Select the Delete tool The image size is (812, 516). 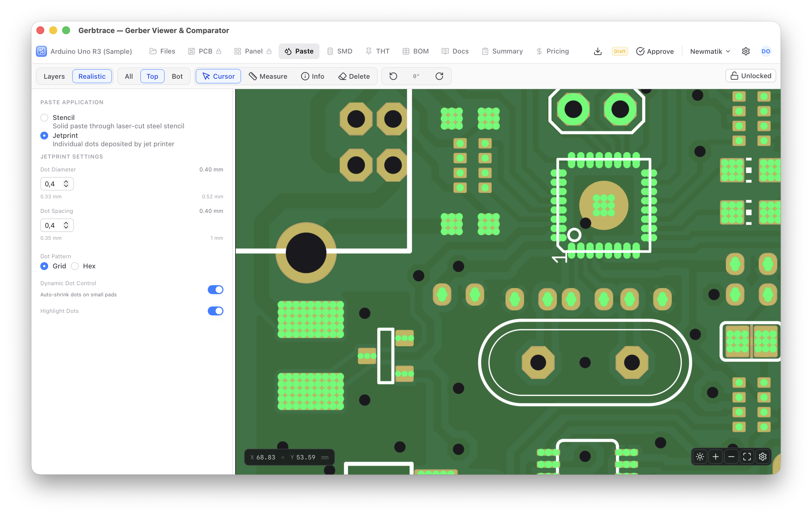tap(354, 76)
